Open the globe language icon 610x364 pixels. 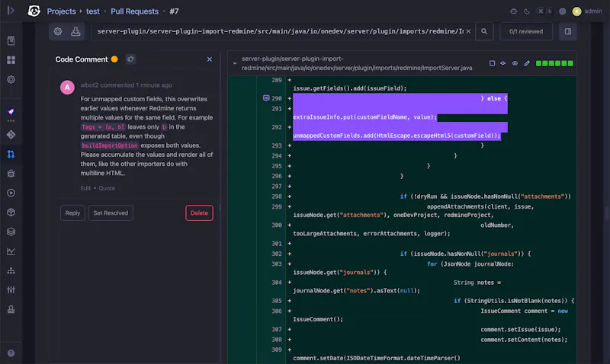click(x=563, y=11)
